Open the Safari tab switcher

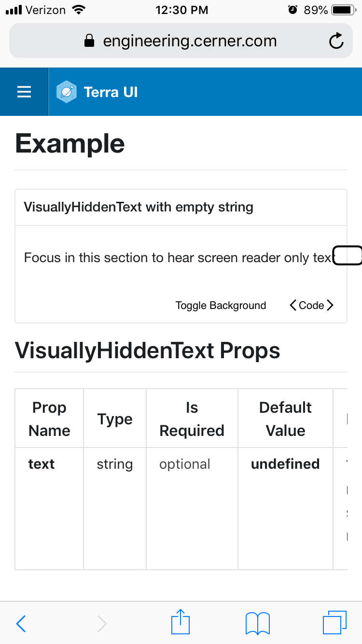coord(335,623)
